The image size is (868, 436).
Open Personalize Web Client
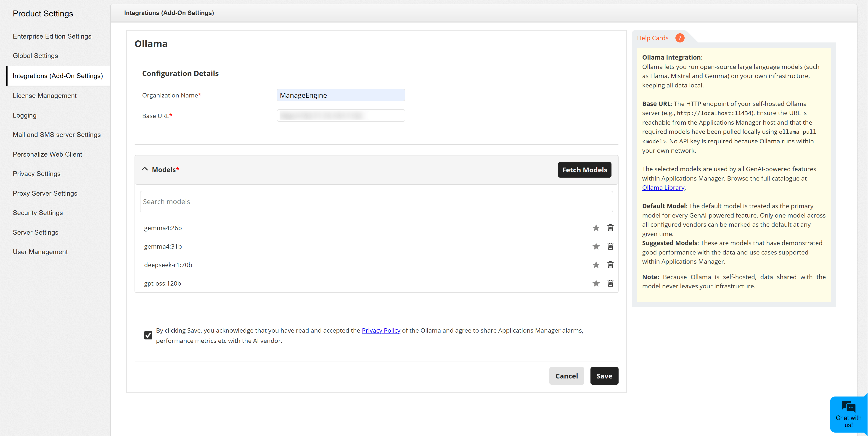[x=47, y=154]
